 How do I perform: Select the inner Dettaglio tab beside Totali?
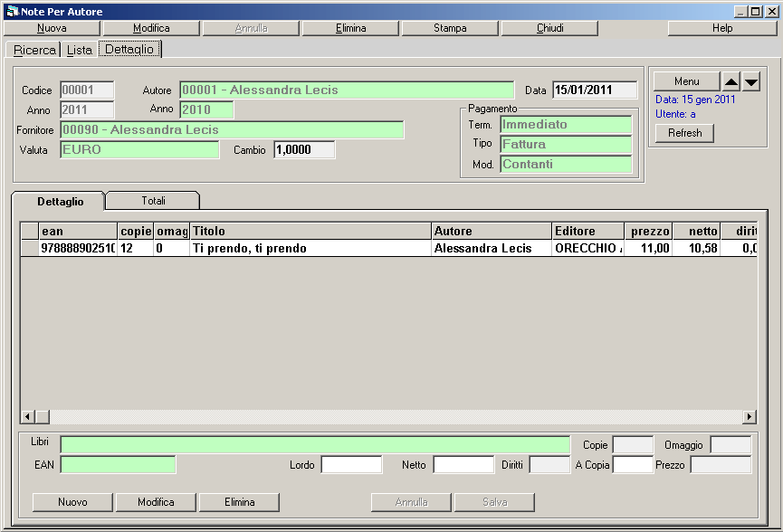(x=60, y=201)
